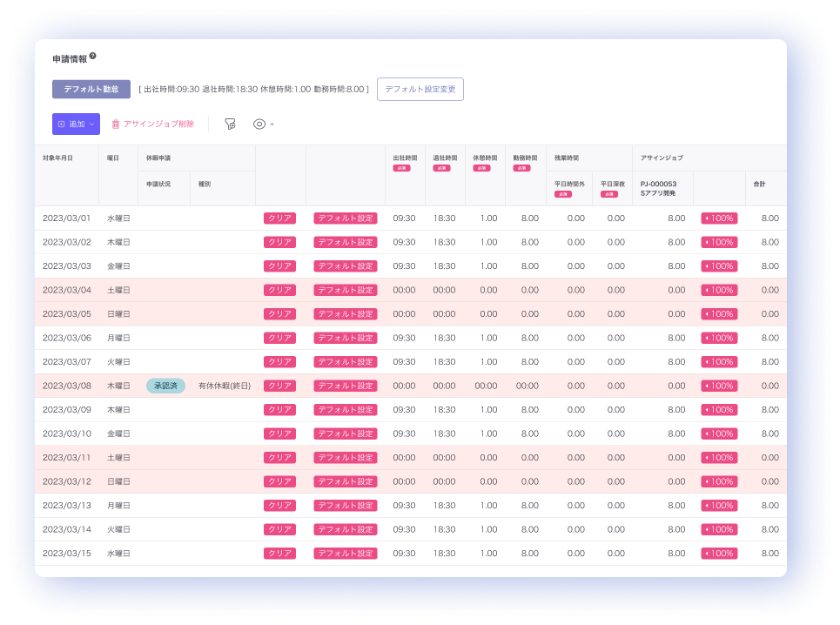Screen dimensions: 840x625
Task: Click the filter settings icon in toolbar
Action: 230,124
